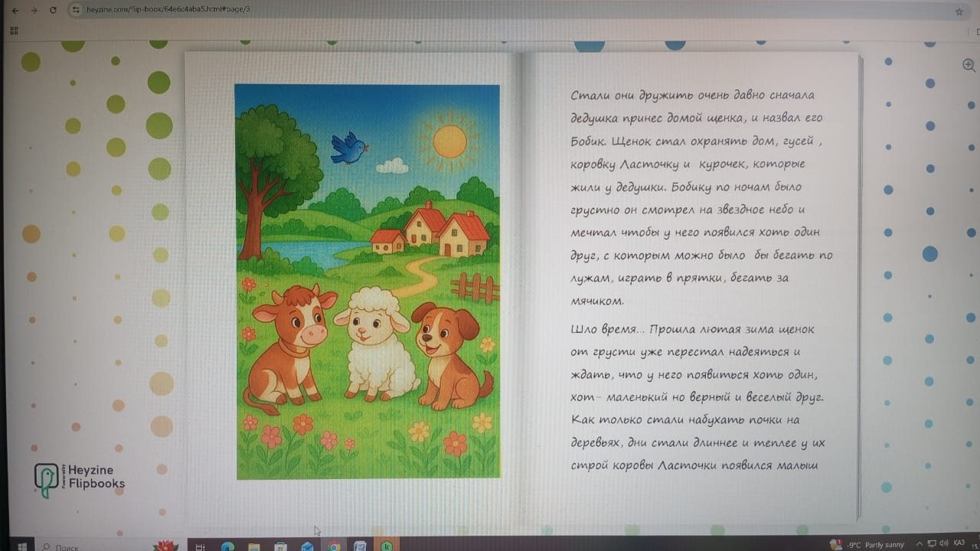The width and height of the screenshot is (980, 551).
Task: Expand hidden system tray icons chevron
Action: [920, 544]
